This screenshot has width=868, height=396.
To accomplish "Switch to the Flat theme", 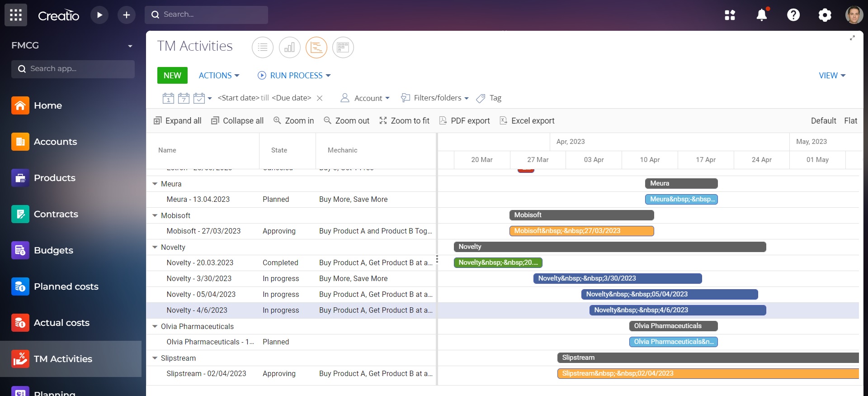I will coord(850,121).
